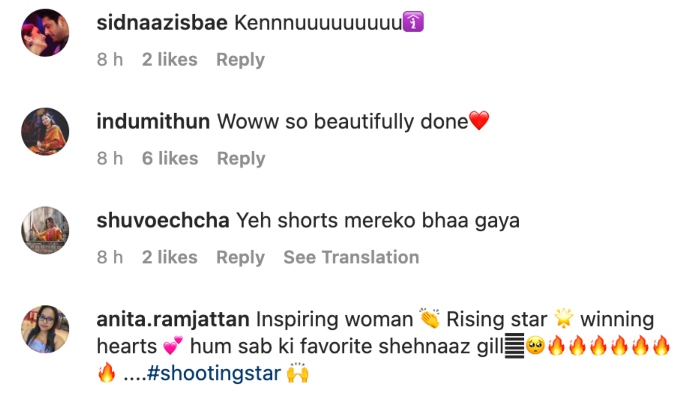700x400 pixels.
Task: Open sidnaazisbae's profile picture
Action: click(45, 33)
